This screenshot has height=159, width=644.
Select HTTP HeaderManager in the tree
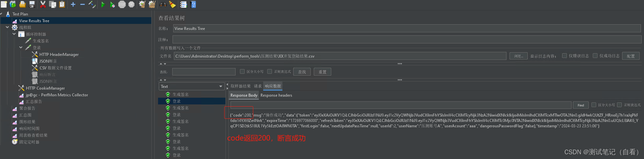pos(59,54)
